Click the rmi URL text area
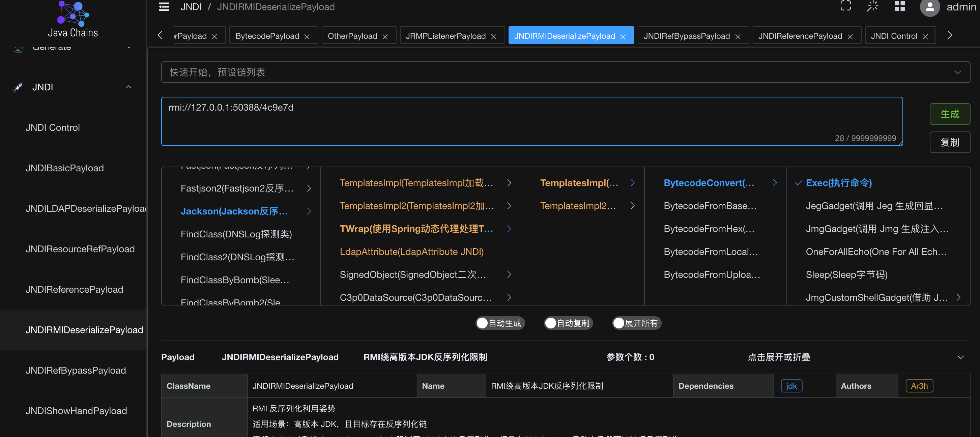This screenshot has width=980, height=437. 531,121
